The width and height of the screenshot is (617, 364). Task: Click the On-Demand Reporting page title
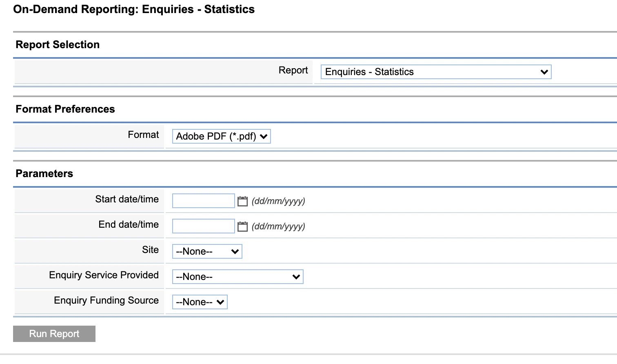point(134,9)
